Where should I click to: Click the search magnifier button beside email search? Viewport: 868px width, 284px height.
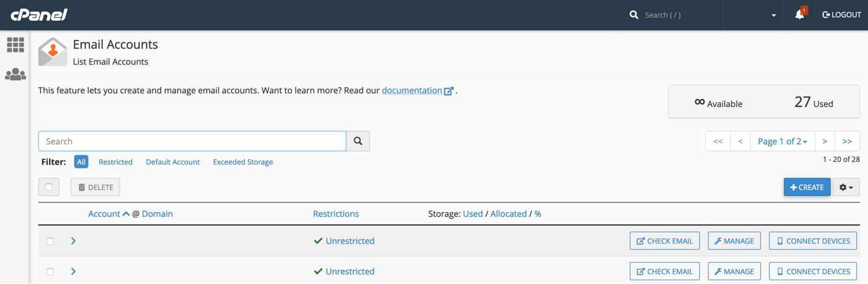(x=358, y=141)
